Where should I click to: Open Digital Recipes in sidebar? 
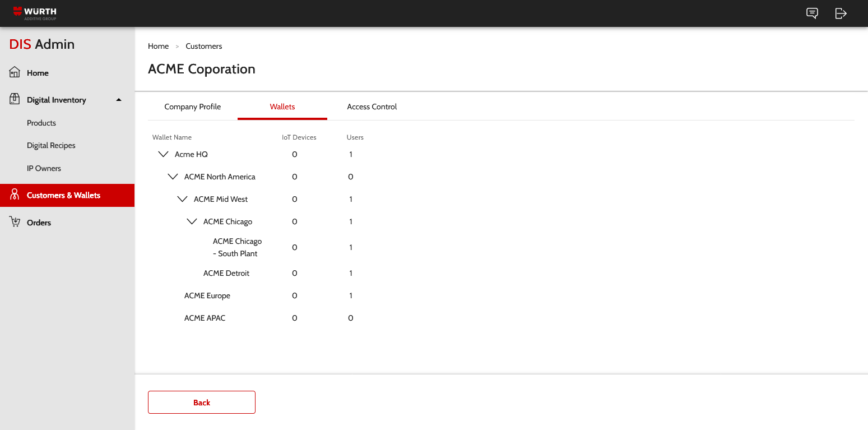pyautogui.click(x=51, y=145)
